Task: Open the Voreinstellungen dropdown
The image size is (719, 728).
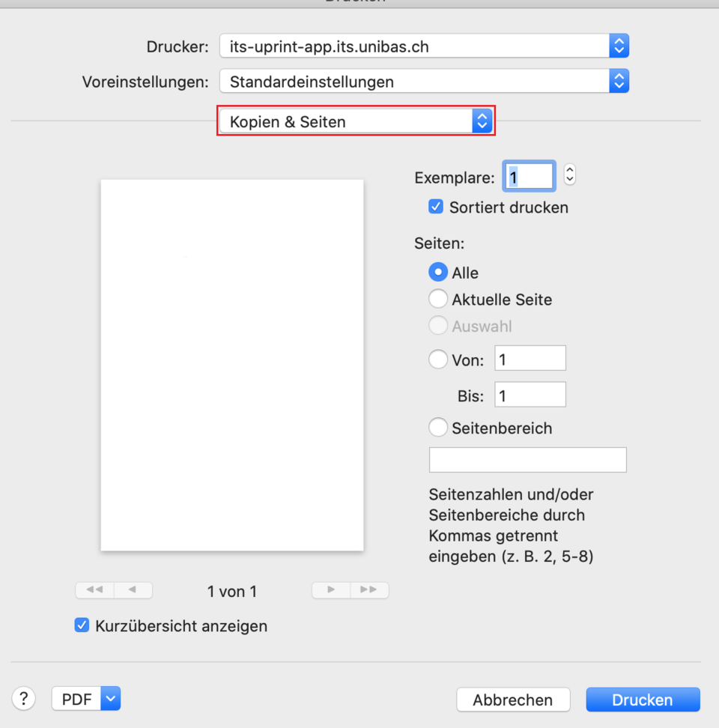Action: coord(419,81)
